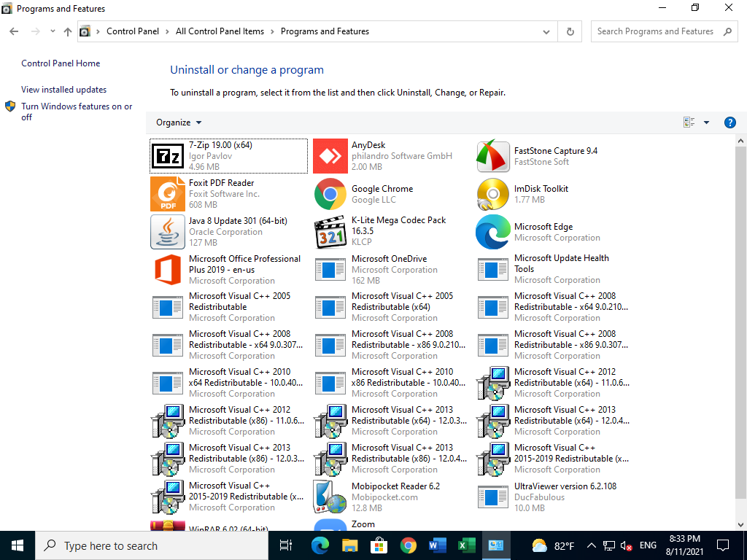Open the View installed updates link

point(64,90)
